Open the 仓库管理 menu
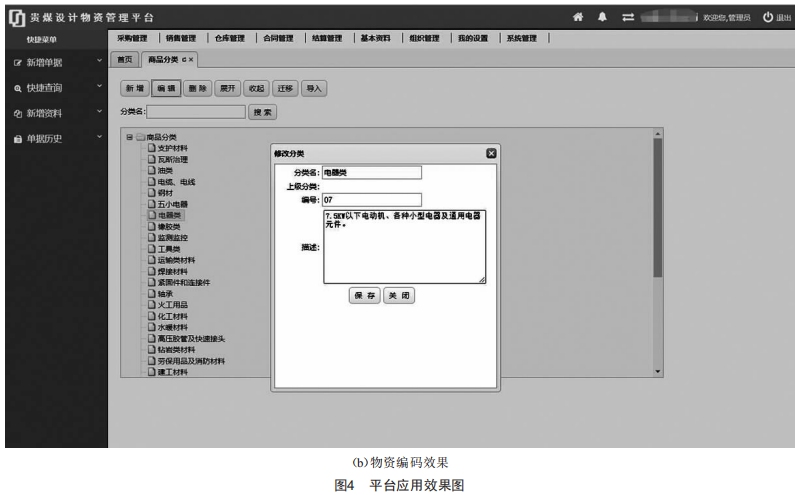The width and height of the screenshot is (798, 495). (230, 38)
